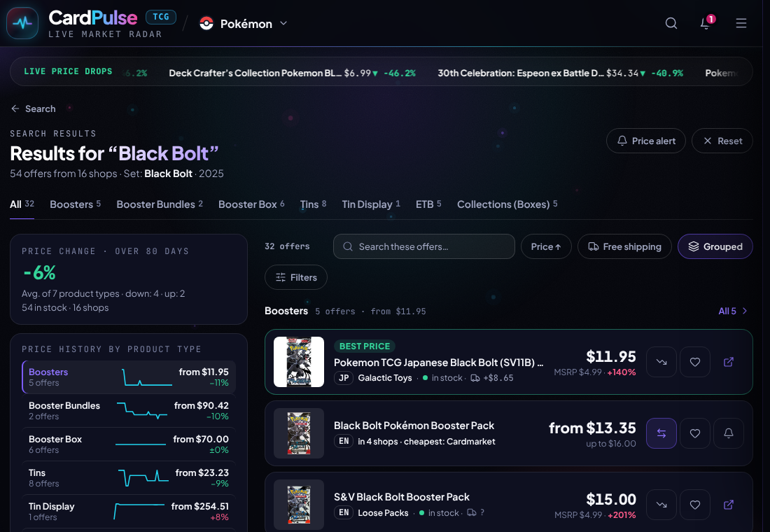This screenshot has width=770, height=532.
Task: Favorite the S&V Black Bolt Booster Pack
Action: tap(695, 505)
